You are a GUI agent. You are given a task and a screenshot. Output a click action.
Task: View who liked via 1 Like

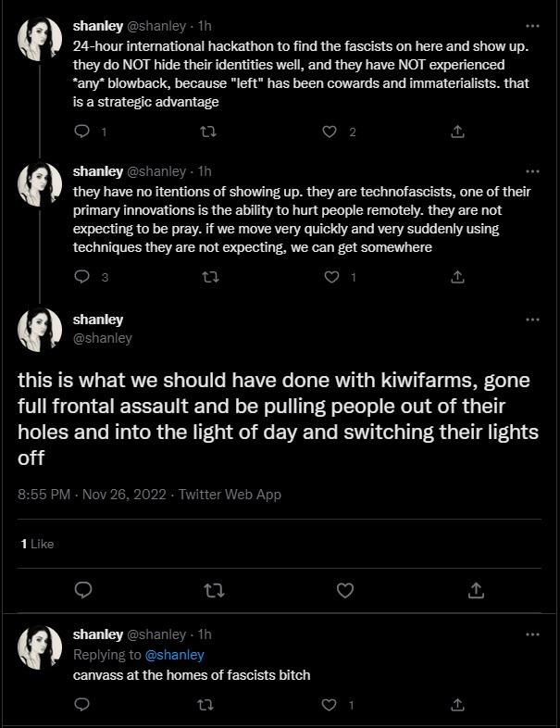[38, 544]
